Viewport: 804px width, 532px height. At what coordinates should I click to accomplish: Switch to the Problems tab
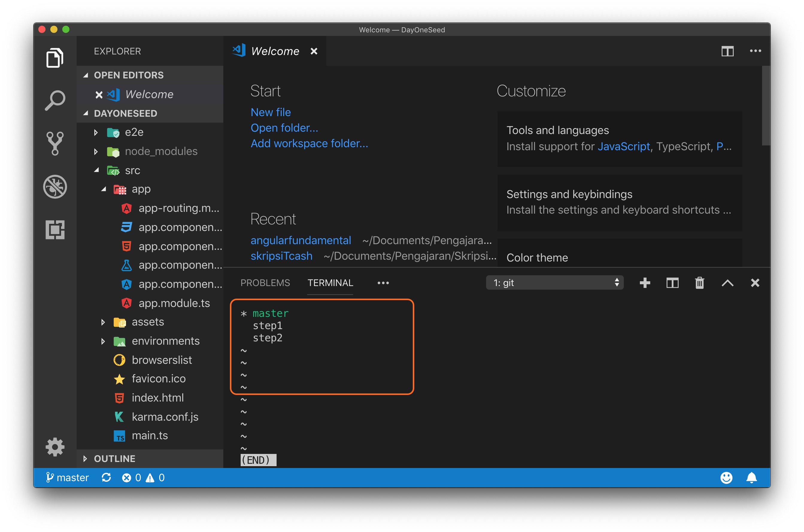coord(265,283)
